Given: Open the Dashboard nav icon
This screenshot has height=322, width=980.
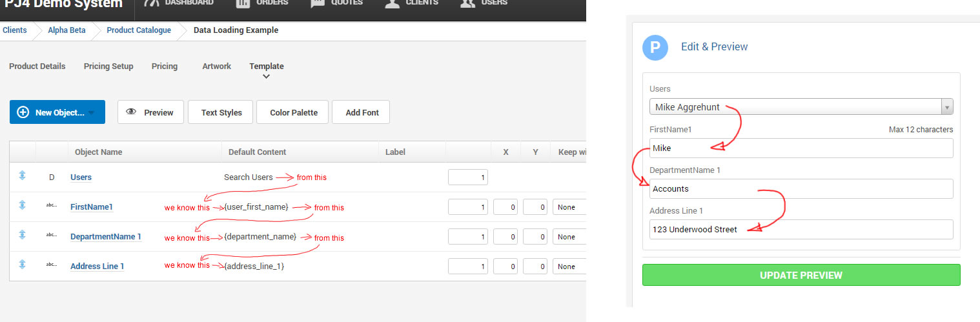Looking at the screenshot, I should pos(151,3).
